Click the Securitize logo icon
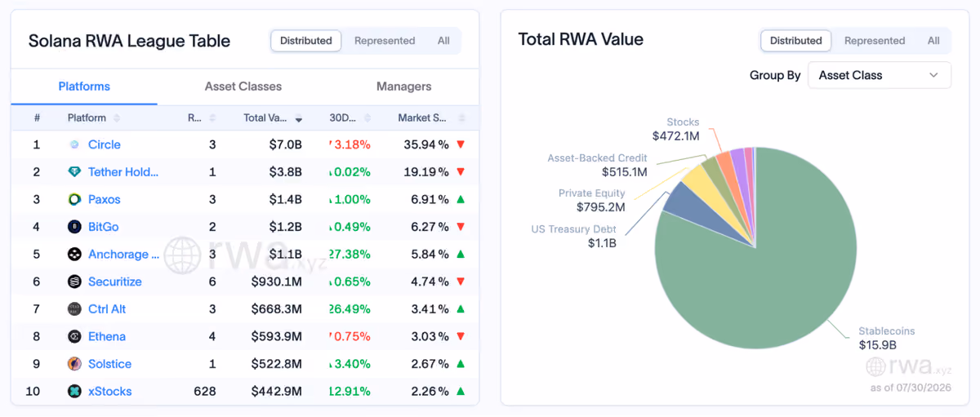This screenshot has height=417, width=980. pyautogui.click(x=74, y=282)
